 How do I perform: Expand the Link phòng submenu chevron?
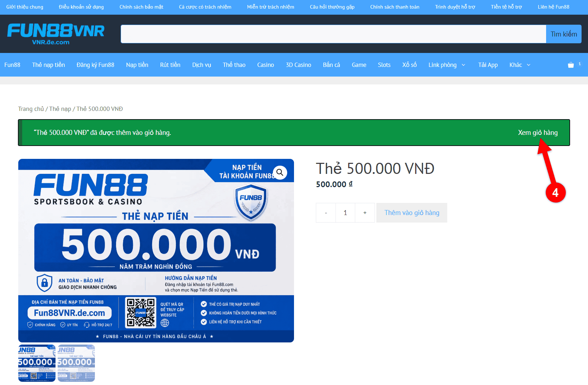(x=463, y=65)
